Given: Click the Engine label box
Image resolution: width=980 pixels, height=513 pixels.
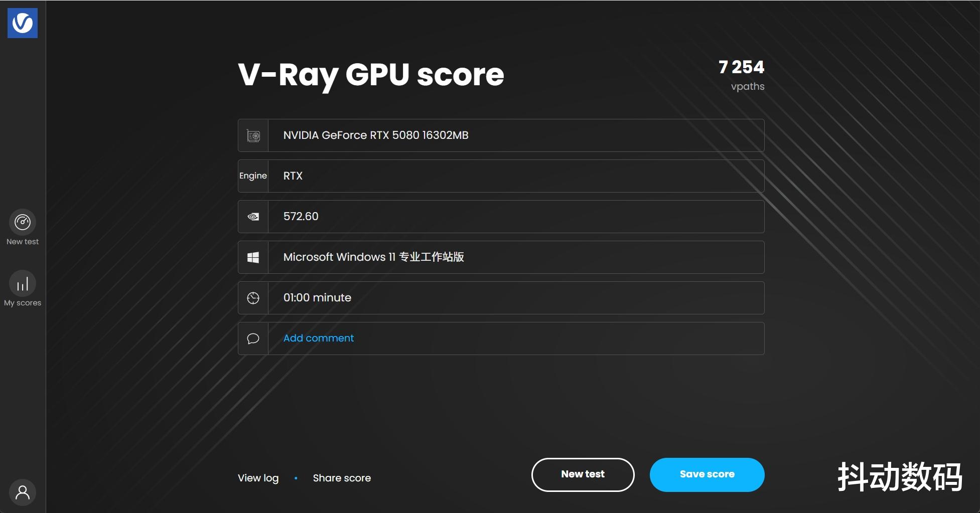Looking at the screenshot, I should tap(253, 176).
